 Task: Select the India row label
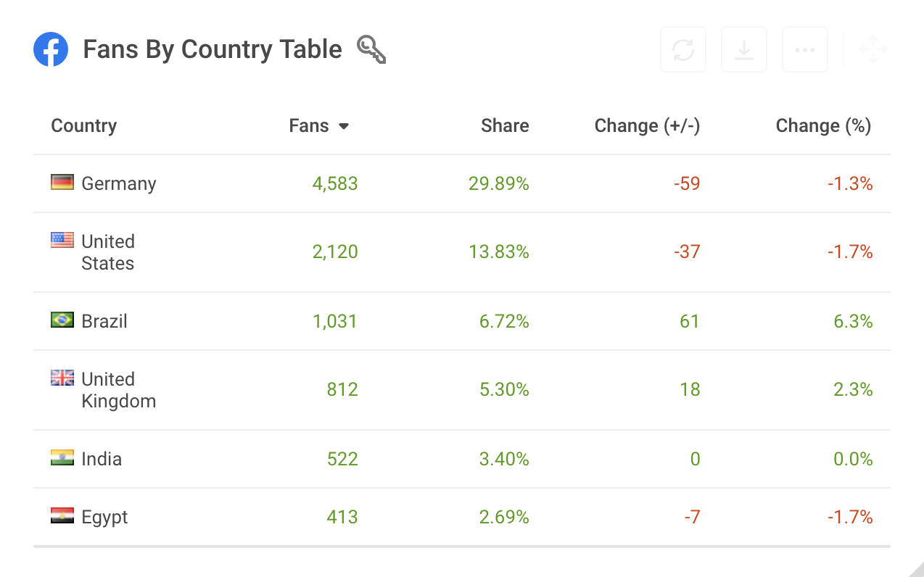(x=102, y=459)
